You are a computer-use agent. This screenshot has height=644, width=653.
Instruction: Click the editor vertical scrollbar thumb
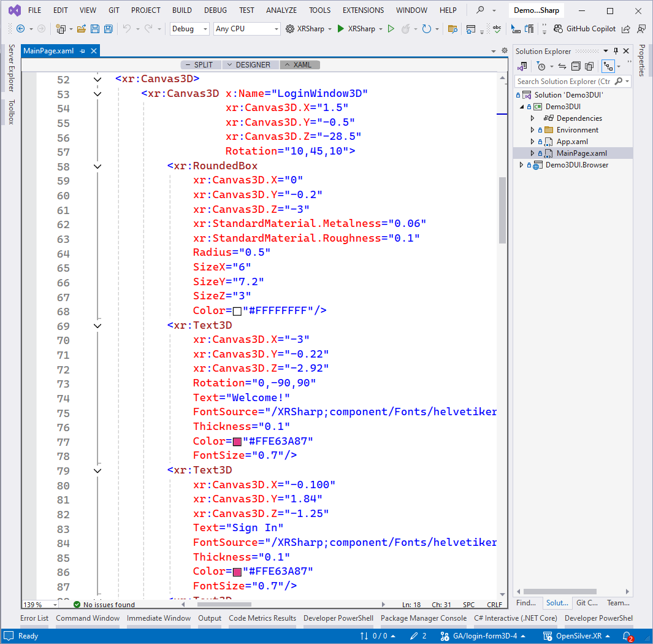click(x=502, y=210)
